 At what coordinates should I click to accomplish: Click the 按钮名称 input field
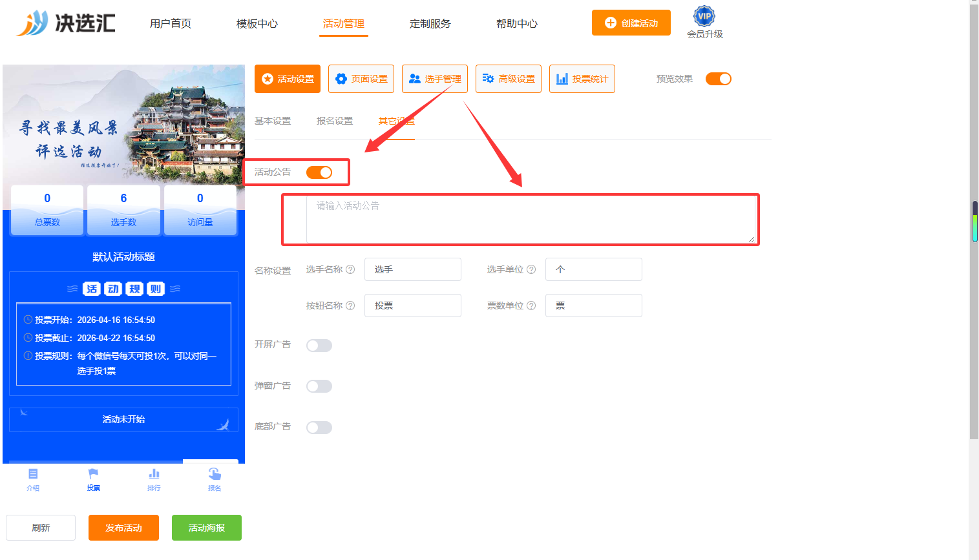413,306
